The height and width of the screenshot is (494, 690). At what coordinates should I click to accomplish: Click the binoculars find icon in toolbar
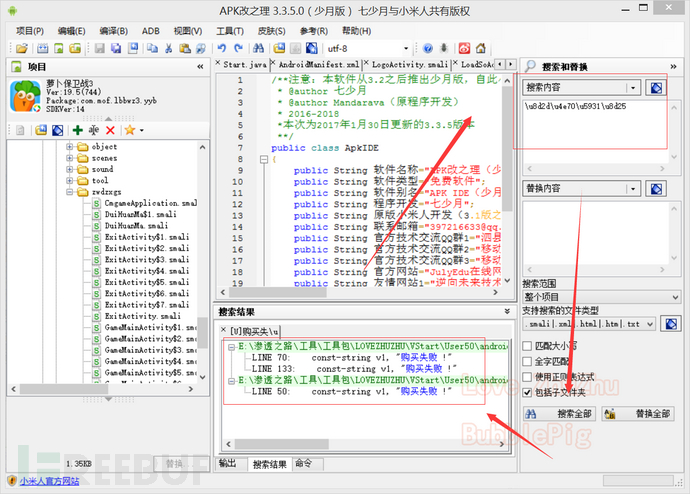259,48
